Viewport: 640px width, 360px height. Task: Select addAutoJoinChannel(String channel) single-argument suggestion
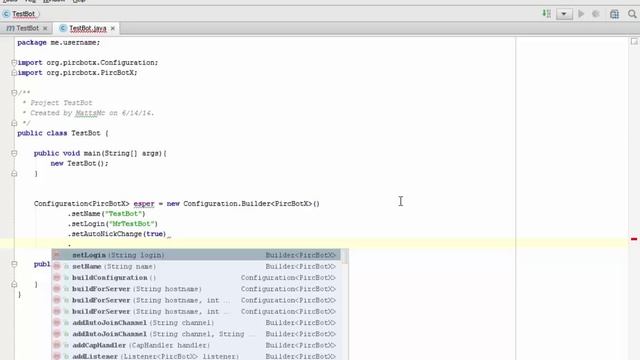pyautogui.click(x=196, y=322)
